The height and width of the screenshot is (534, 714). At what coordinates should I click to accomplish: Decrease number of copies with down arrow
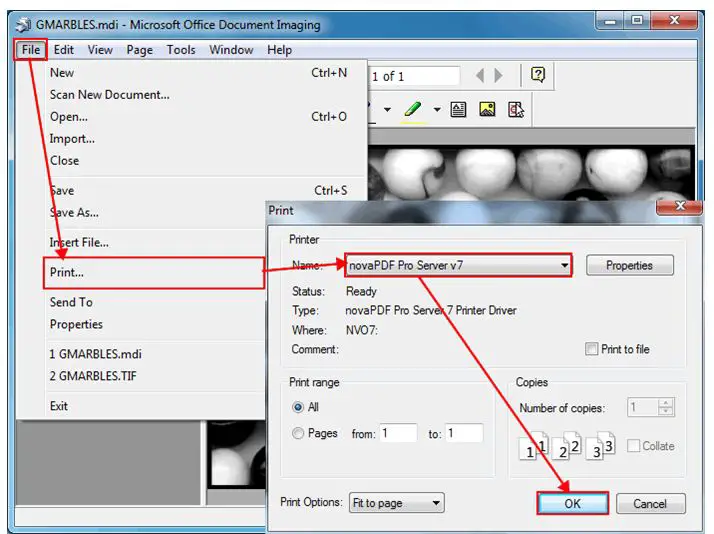pyautogui.click(x=665, y=412)
